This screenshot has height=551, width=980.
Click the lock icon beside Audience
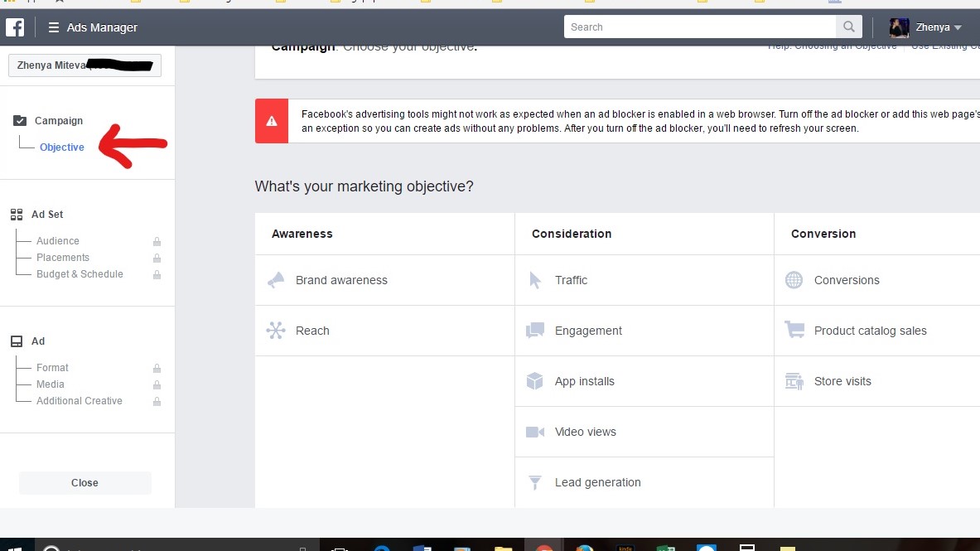pyautogui.click(x=157, y=241)
